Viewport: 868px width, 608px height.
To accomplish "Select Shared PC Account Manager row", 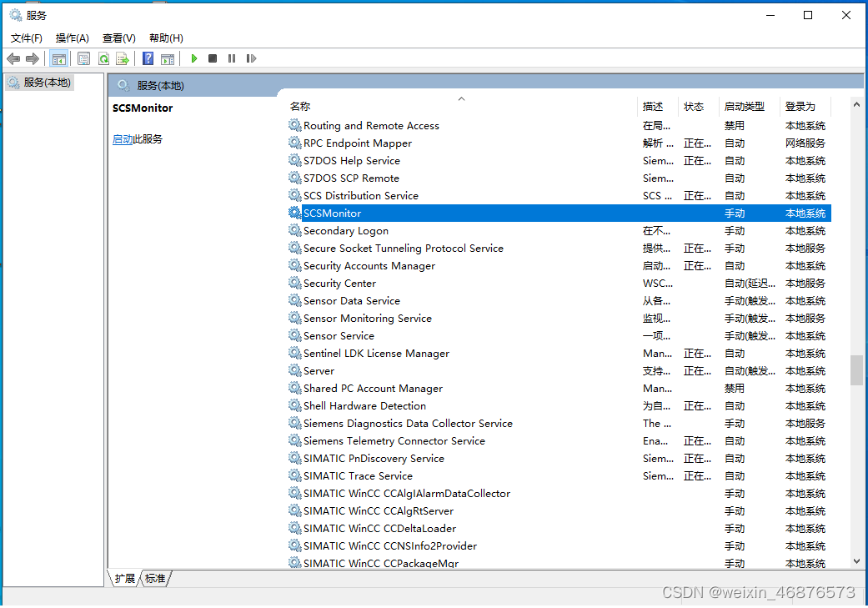I will (x=559, y=388).
